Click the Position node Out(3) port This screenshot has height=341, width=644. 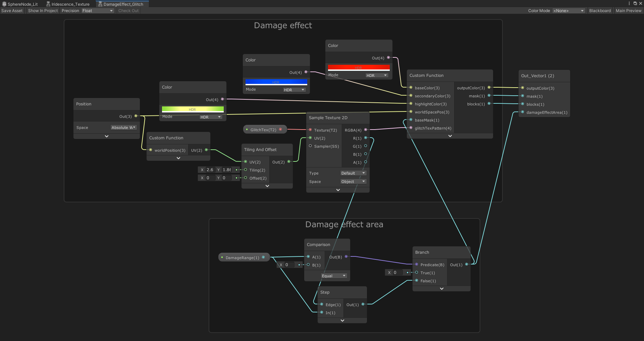point(136,116)
